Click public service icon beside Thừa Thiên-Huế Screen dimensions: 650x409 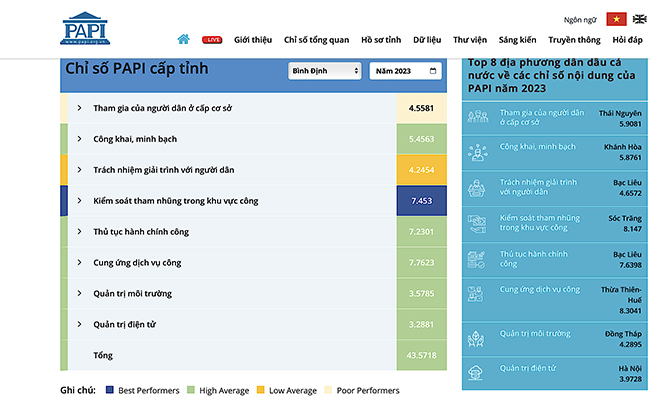click(x=475, y=294)
